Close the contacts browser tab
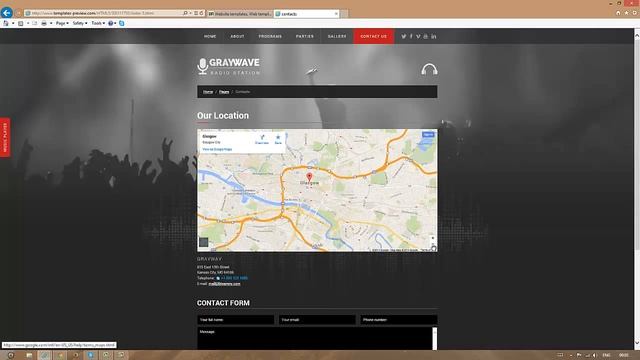 [x=336, y=13]
